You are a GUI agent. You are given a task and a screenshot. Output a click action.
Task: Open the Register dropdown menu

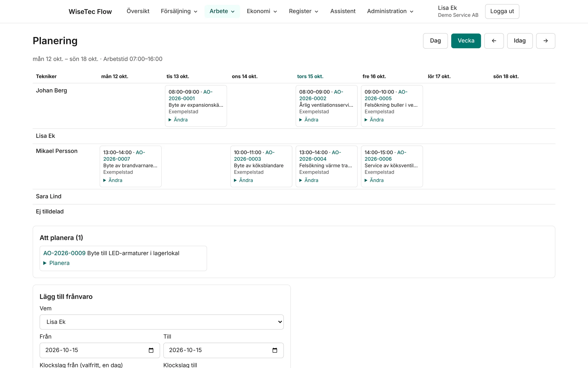(303, 11)
